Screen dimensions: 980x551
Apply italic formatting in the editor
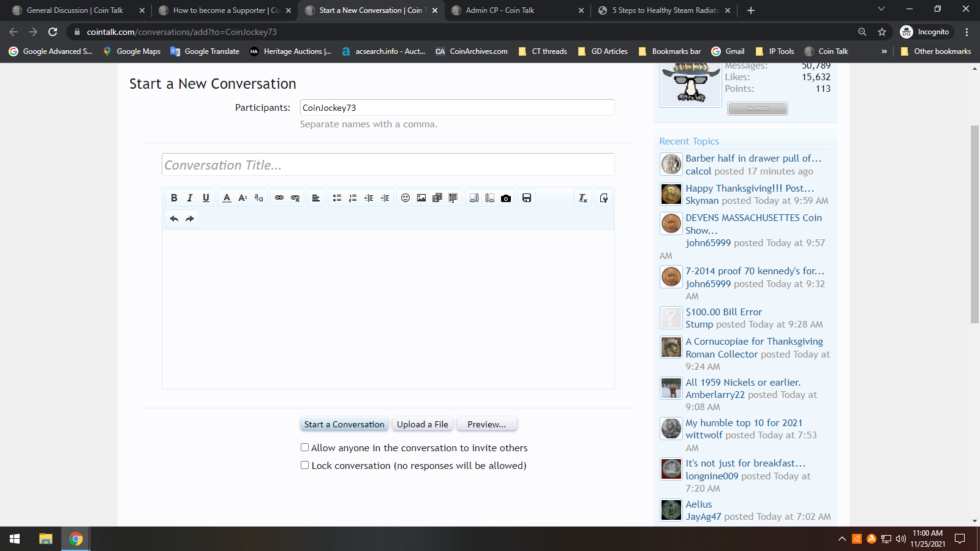[x=190, y=198]
